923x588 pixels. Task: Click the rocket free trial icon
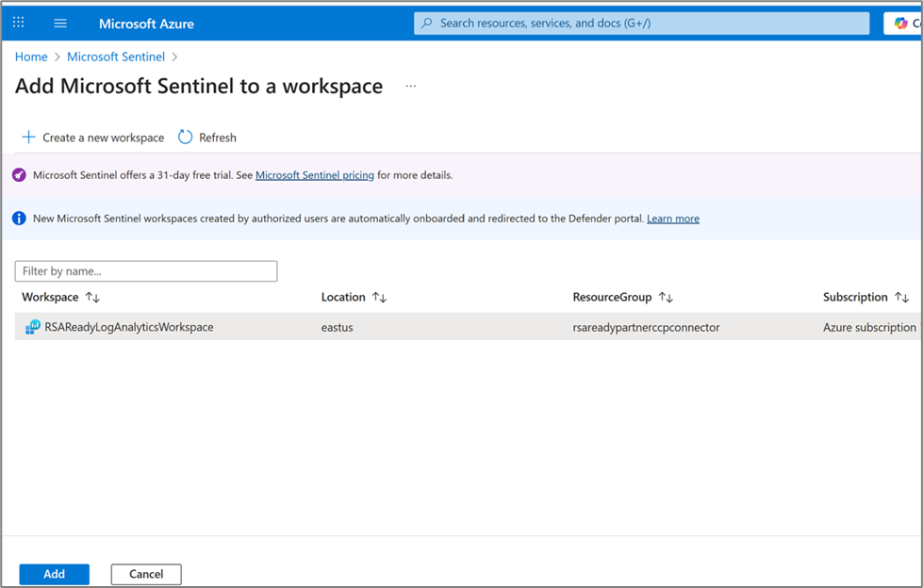[19, 174]
